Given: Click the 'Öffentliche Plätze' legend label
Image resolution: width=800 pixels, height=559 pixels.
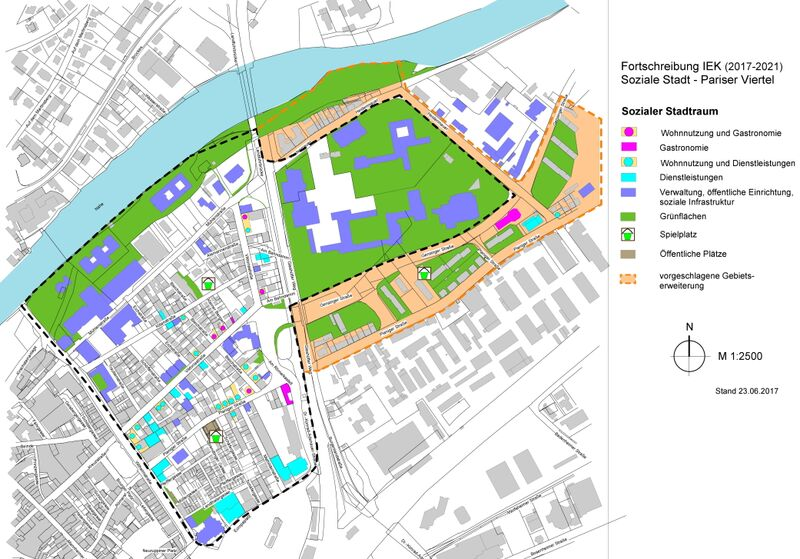Looking at the screenshot, I should (x=694, y=256).
